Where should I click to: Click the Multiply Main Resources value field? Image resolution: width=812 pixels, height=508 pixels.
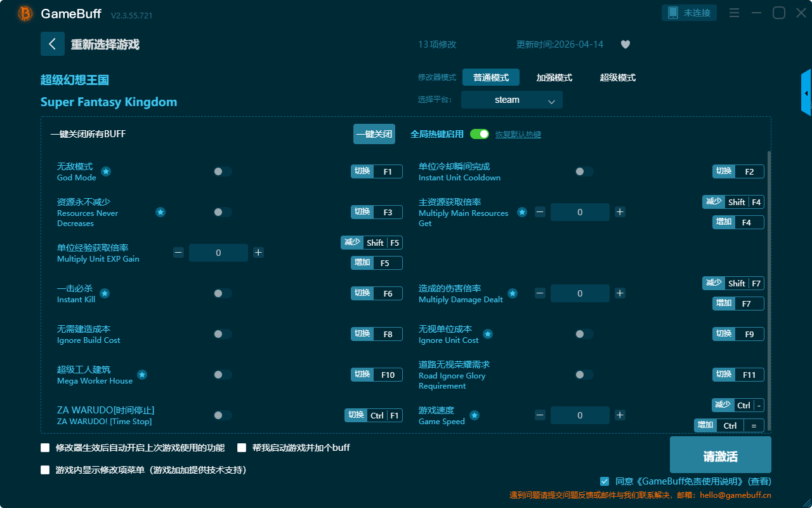580,212
